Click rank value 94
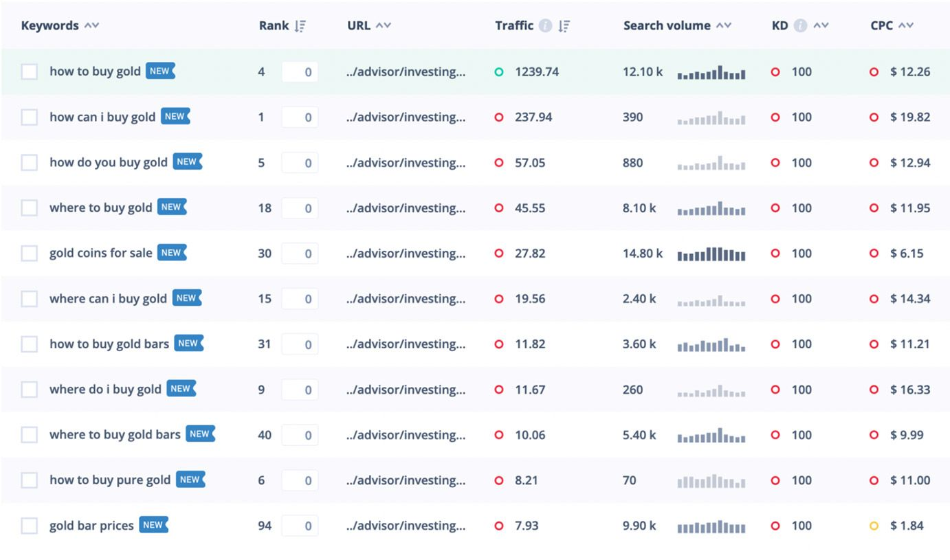Viewport: 950px width, 560px height. pos(265,526)
